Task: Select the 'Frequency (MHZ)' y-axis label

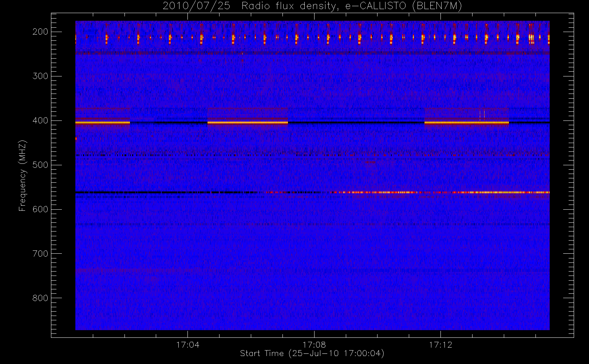Action: point(23,175)
